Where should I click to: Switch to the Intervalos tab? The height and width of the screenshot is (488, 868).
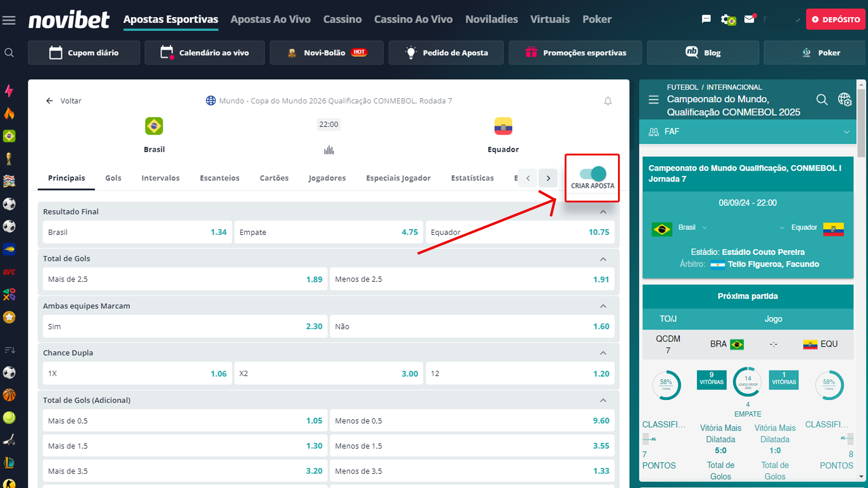[160, 178]
